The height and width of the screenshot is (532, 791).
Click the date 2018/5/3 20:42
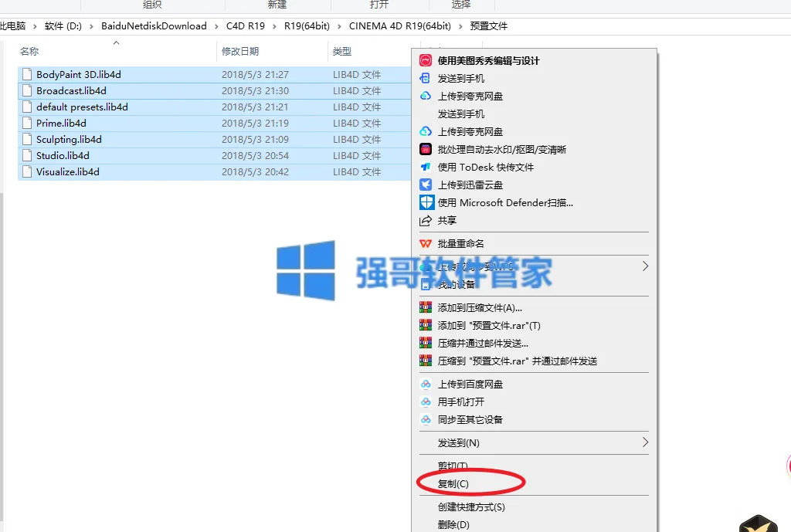(255, 171)
